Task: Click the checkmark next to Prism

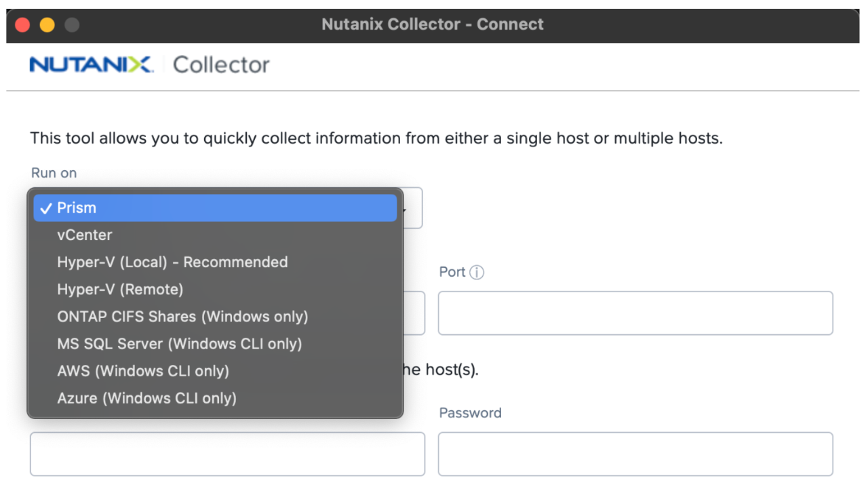Action: pyautogui.click(x=45, y=208)
